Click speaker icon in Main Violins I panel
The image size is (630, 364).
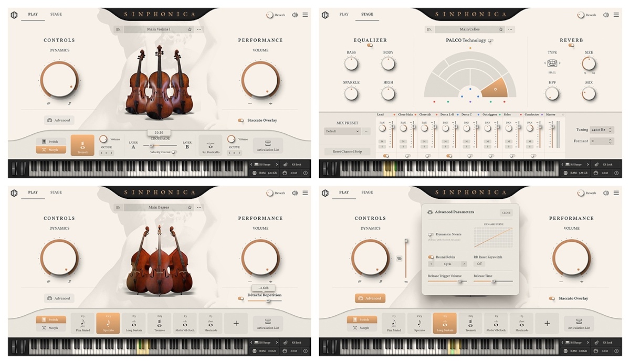(295, 15)
